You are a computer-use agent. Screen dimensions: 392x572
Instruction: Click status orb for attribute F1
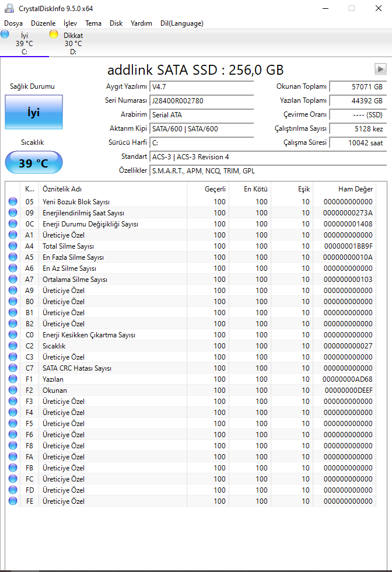[x=13, y=379]
